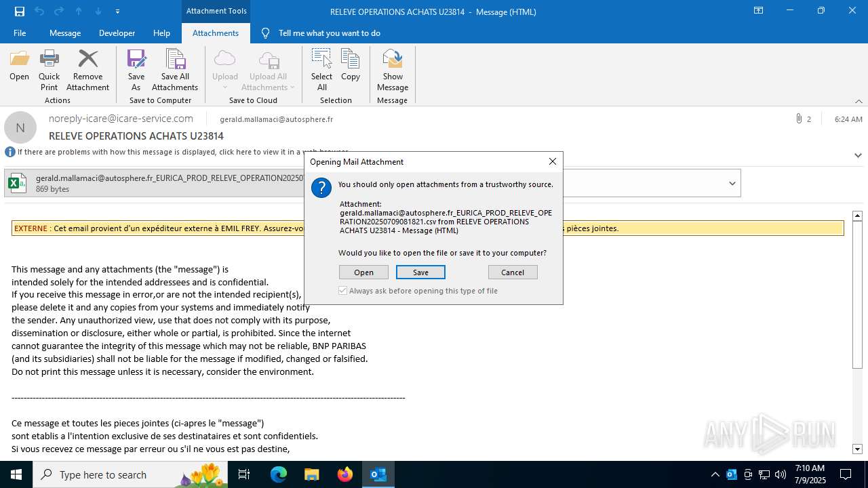The height and width of the screenshot is (488, 868).
Task: Click the Show Message icon
Action: point(393,70)
